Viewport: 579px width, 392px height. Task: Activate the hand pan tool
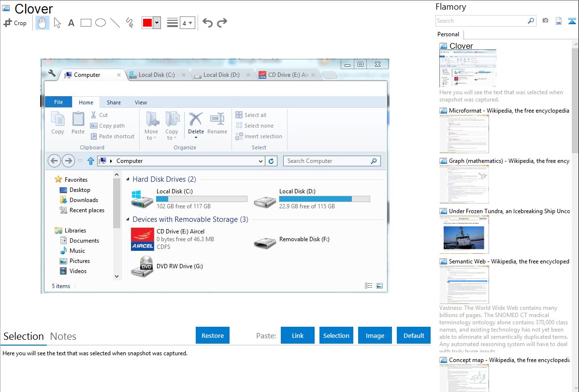[42, 23]
